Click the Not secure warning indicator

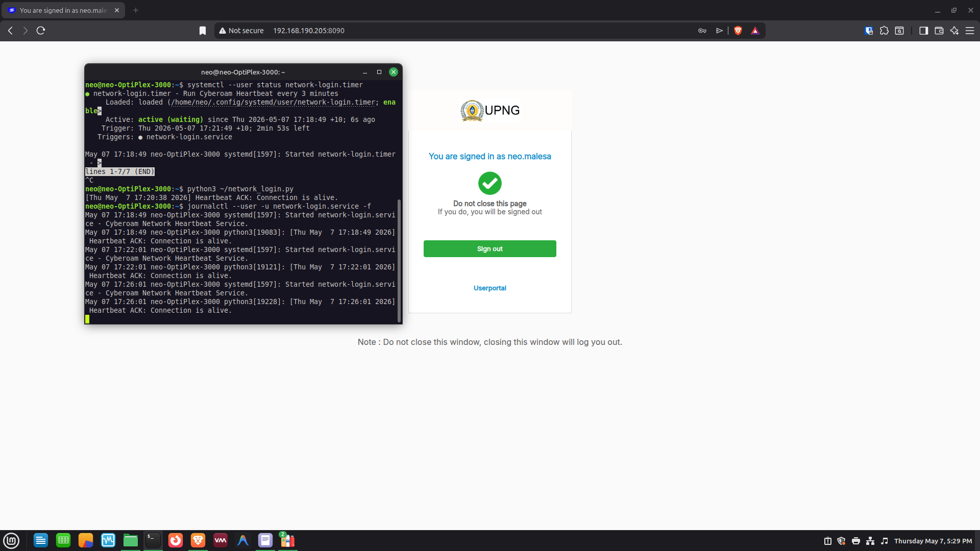[241, 31]
